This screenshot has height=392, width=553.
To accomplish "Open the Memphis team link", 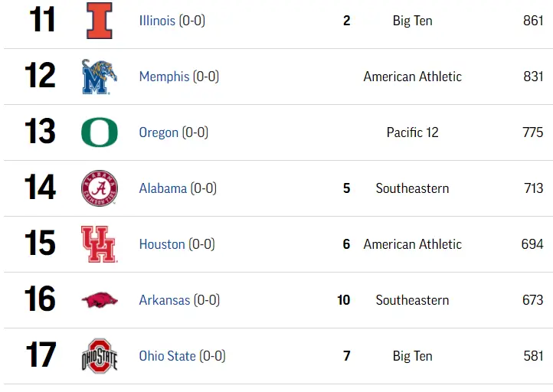I will (x=164, y=77).
